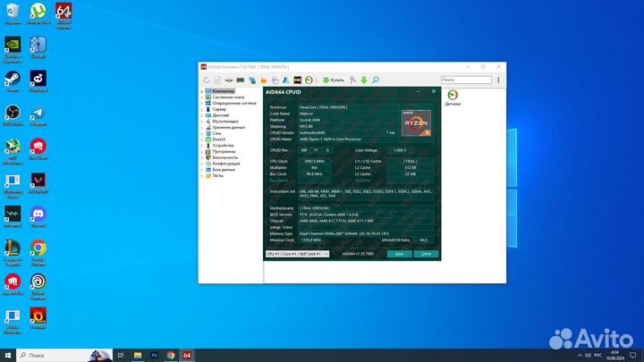This screenshot has height=362, width=644.
Task: Click the green download arrow toolbar icon
Action: point(363,80)
